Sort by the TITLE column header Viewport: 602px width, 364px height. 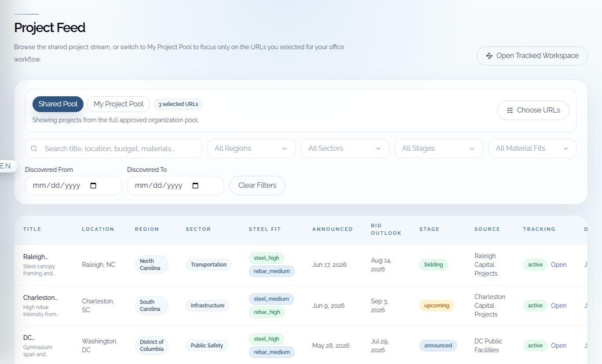(x=32, y=229)
